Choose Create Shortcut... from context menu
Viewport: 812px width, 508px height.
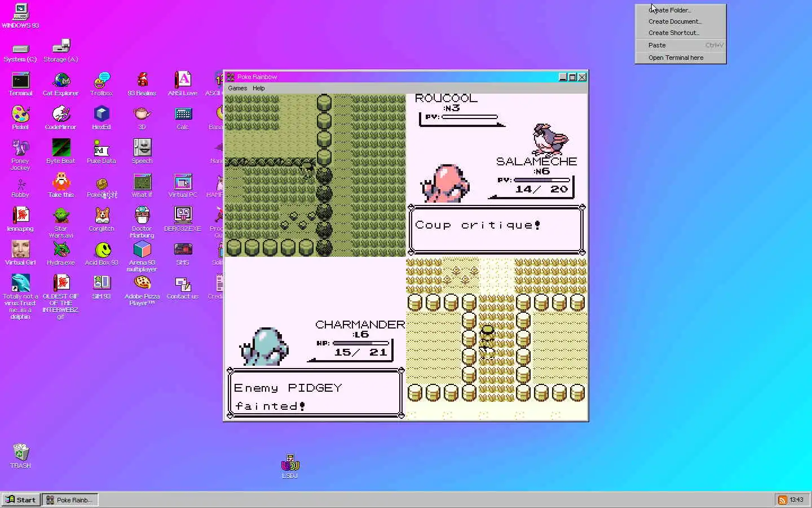pyautogui.click(x=681, y=33)
